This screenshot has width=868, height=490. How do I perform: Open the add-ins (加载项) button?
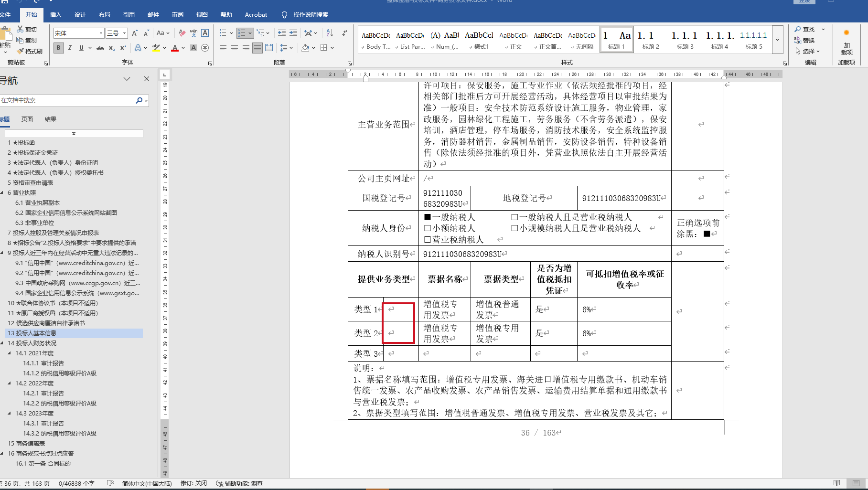(847, 42)
